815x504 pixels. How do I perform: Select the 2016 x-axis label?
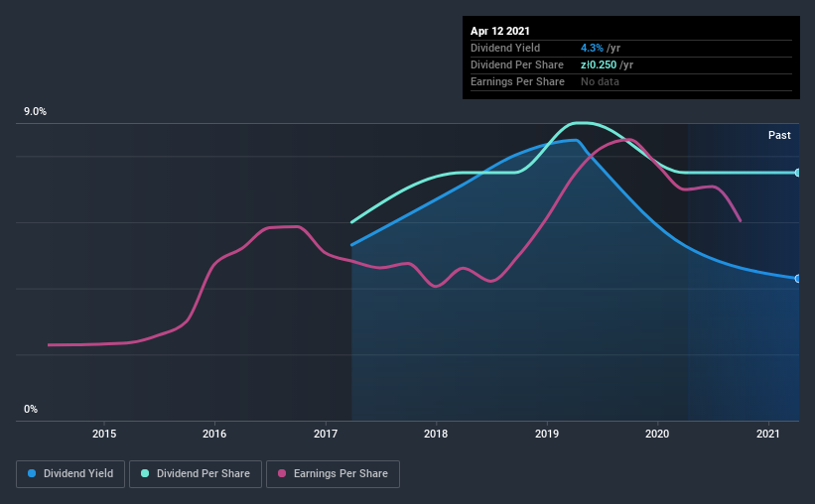click(214, 434)
